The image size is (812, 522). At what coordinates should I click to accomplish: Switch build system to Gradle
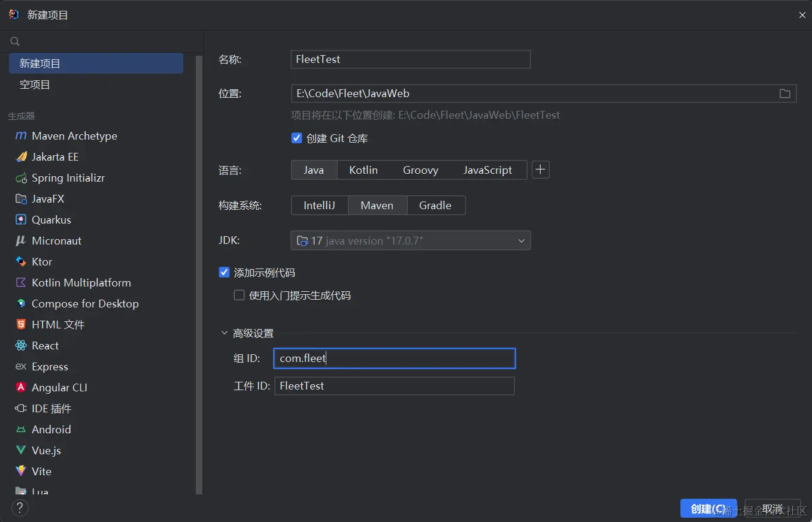(435, 206)
